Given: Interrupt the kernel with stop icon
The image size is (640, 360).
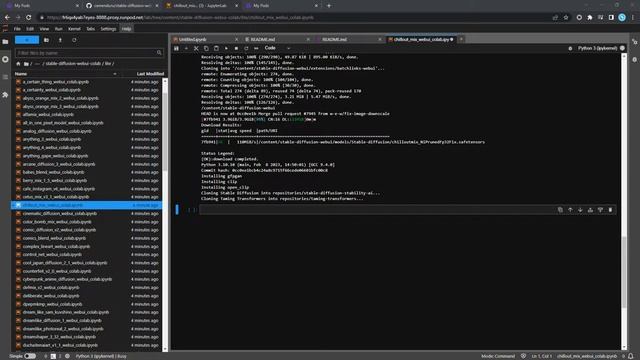Looking at the screenshot, I should [236, 48].
